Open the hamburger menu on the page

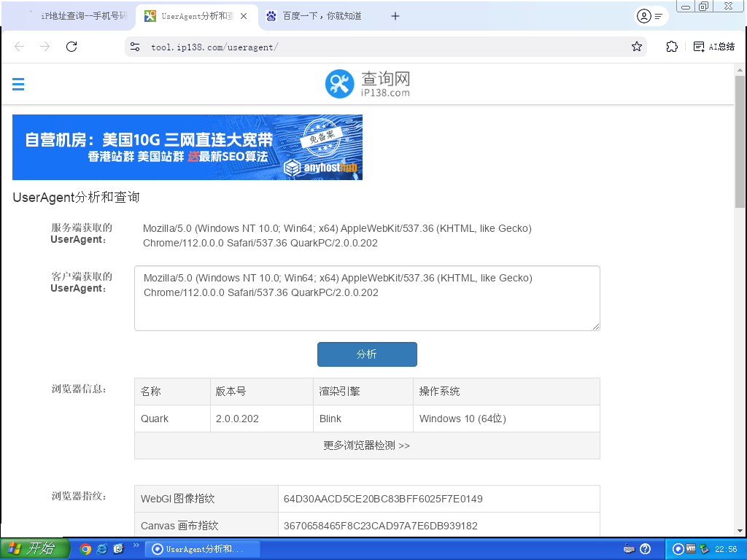(x=18, y=85)
